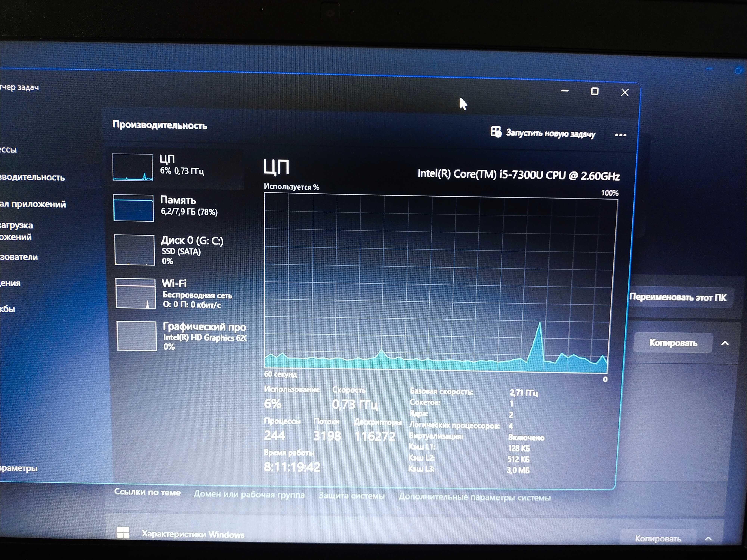Click the Виртуализация value Включено

(526, 438)
